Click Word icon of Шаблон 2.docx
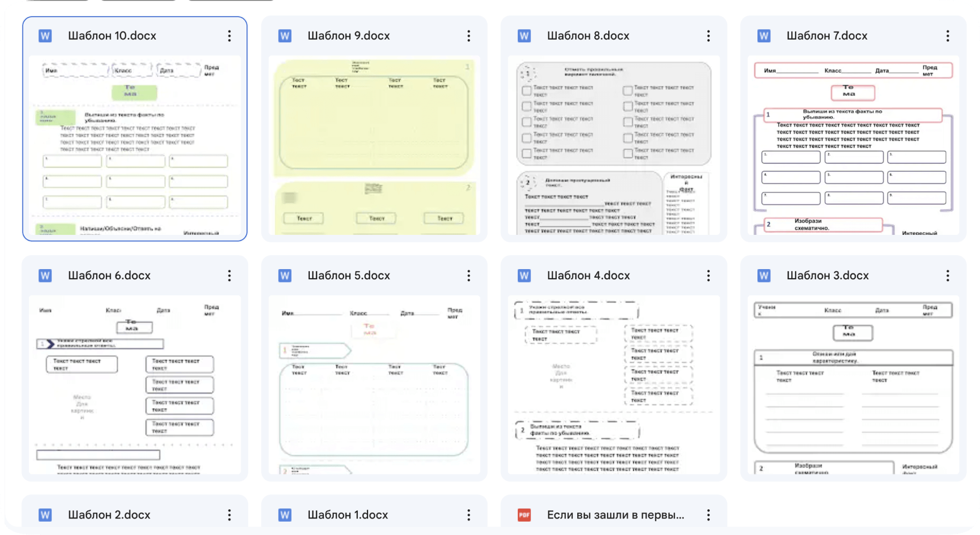This screenshot has height=535, width=980. (45, 515)
